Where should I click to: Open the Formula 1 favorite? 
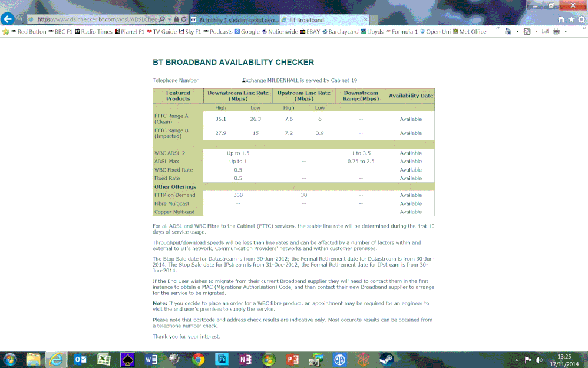402,31
